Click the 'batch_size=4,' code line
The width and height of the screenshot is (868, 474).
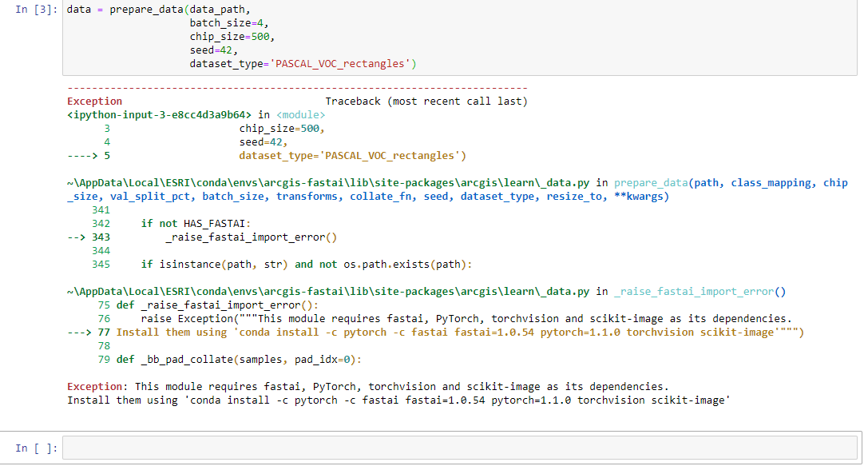click(229, 23)
